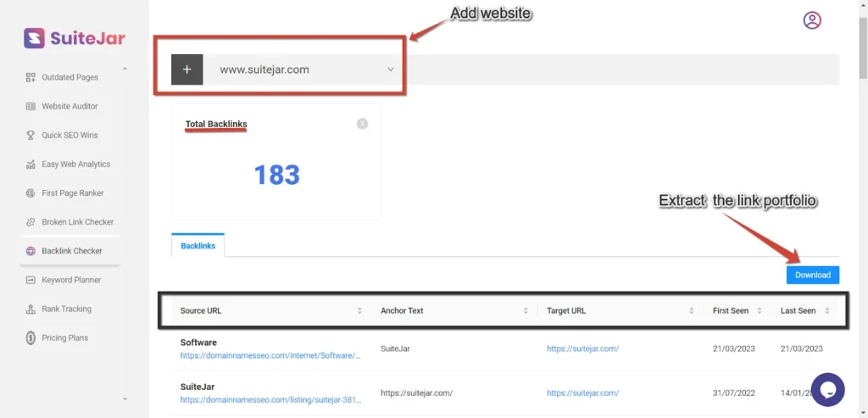The height and width of the screenshot is (418, 868).
Task: Click the Quick SEO Wins trophy icon
Action: pyautogui.click(x=31, y=135)
